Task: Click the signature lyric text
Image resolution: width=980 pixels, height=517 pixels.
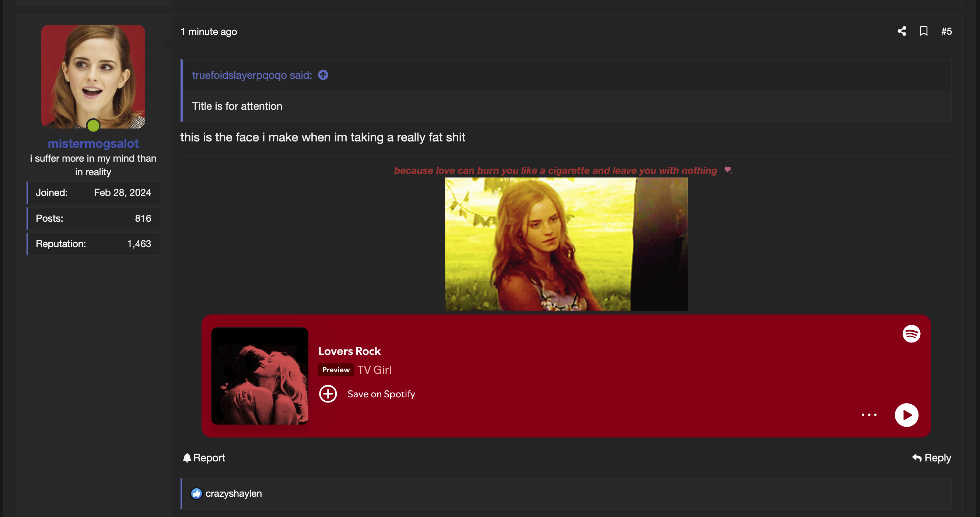Action: click(x=556, y=170)
